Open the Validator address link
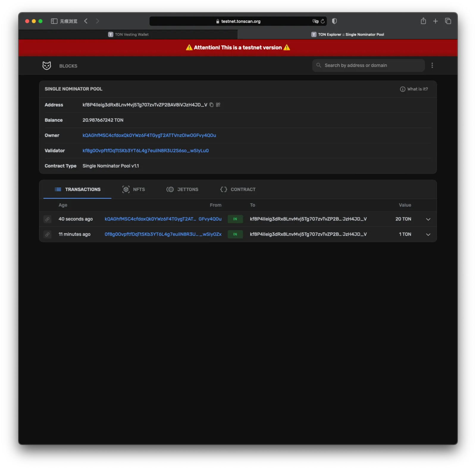This screenshot has width=476, height=469. (145, 151)
